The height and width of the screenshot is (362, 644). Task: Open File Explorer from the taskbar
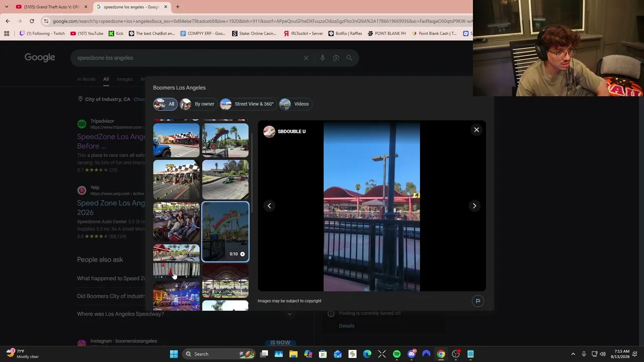click(293, 354)
